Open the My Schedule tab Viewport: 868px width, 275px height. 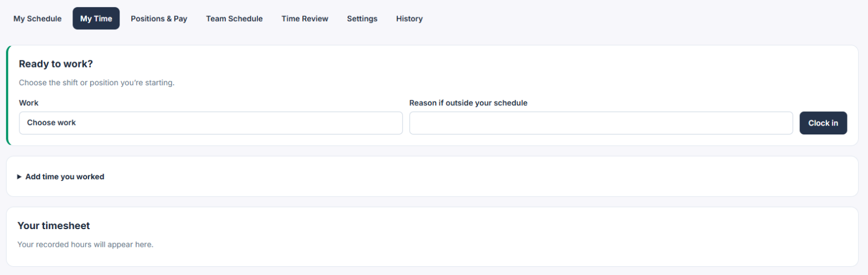pos(38,18)
